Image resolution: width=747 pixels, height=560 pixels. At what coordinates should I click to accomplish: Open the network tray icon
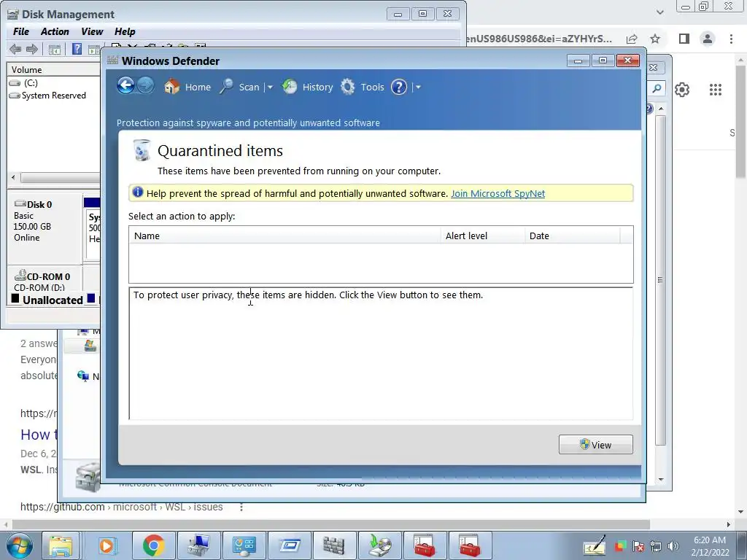[655, 546]
